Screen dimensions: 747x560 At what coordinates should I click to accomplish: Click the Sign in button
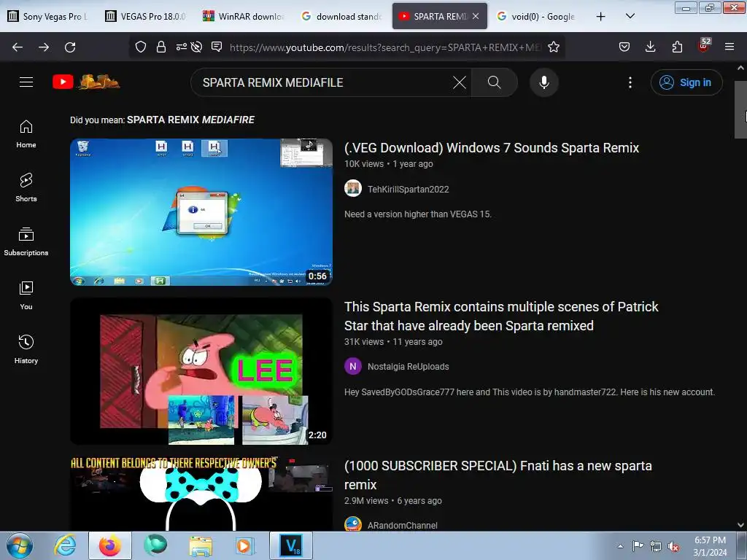pyautogui.click(x=686, y=82)
